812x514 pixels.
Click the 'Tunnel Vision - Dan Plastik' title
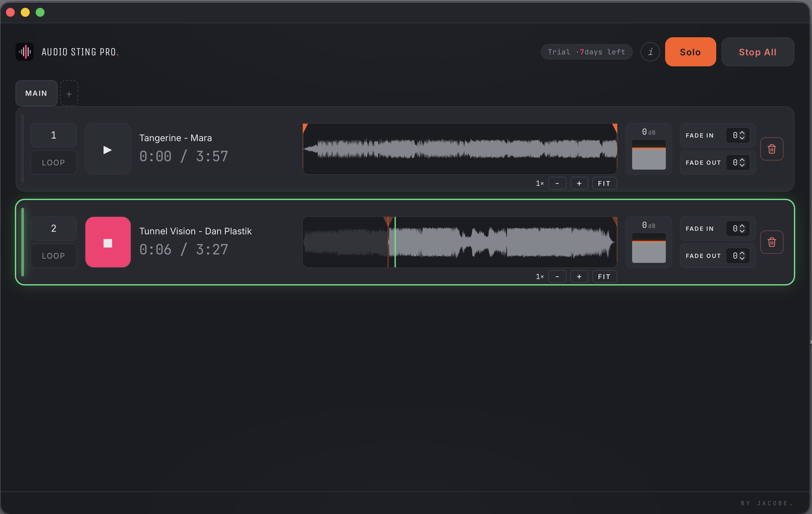tap(195, 231)
